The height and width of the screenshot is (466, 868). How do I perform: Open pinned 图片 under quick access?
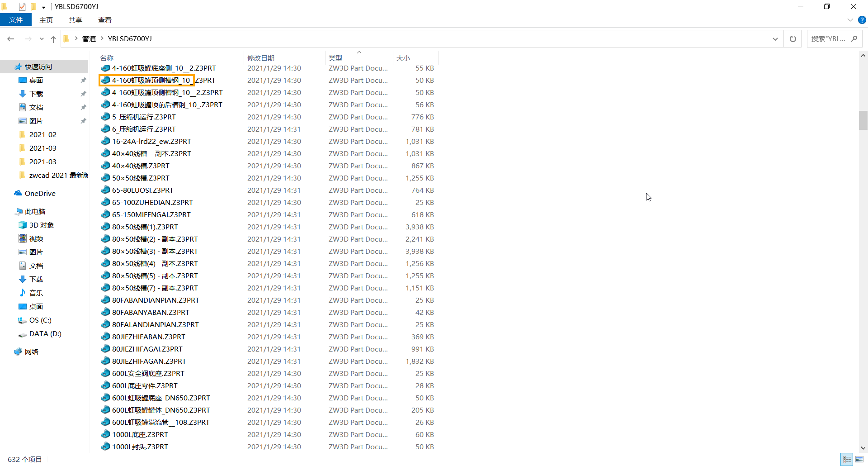[x=36, y=121]
